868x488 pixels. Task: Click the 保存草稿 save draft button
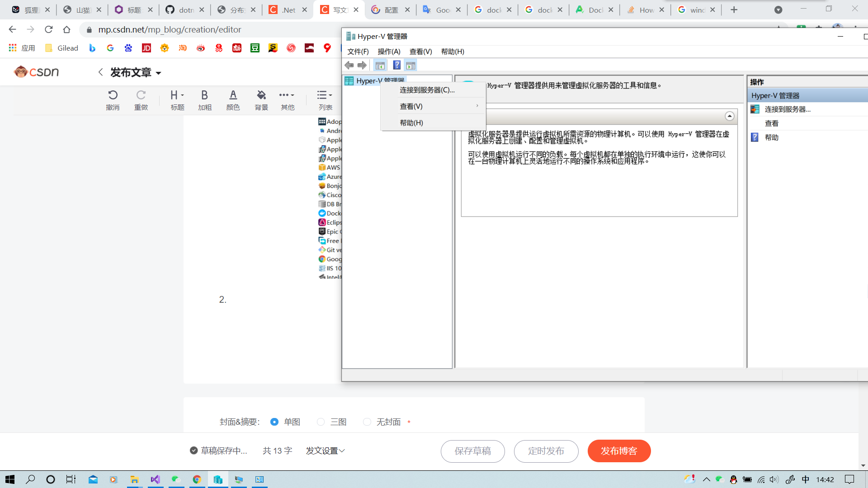(x=472, y=450)
